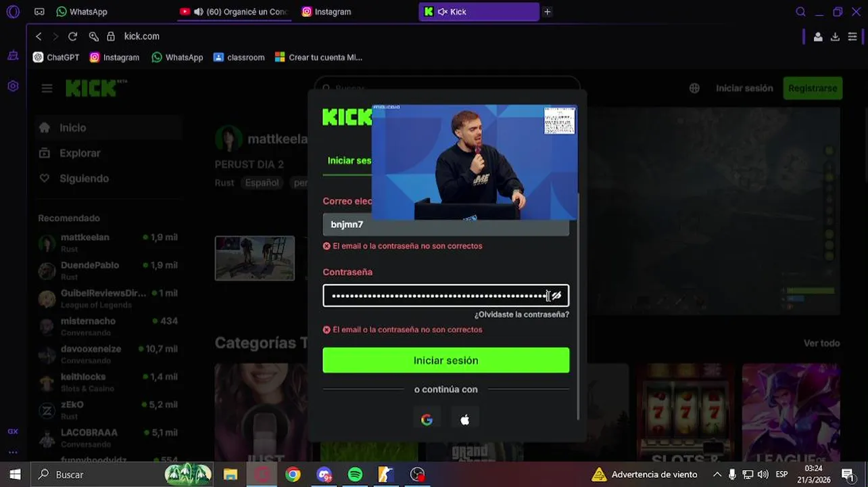Open GX Control sidebar icon
The height and width of the screenshot is (487, 868).
[13, 87]
